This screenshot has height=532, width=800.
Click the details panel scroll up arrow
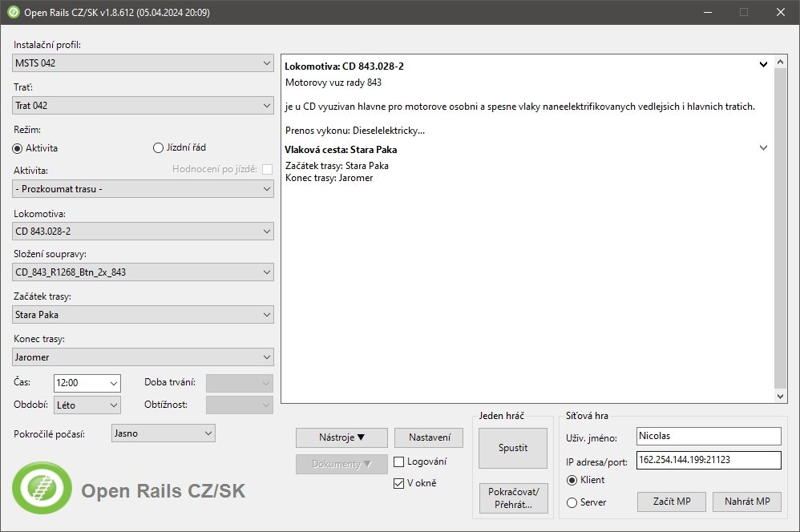coord(780,62)
